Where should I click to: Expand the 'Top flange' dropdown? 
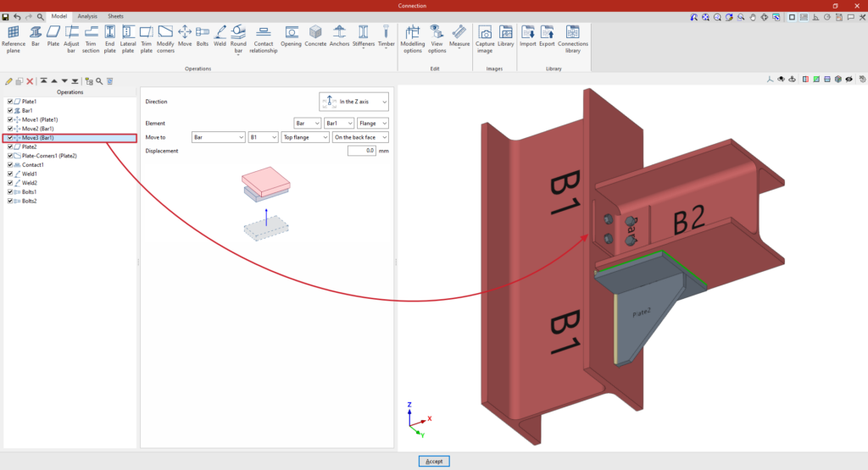click(305, 136)
